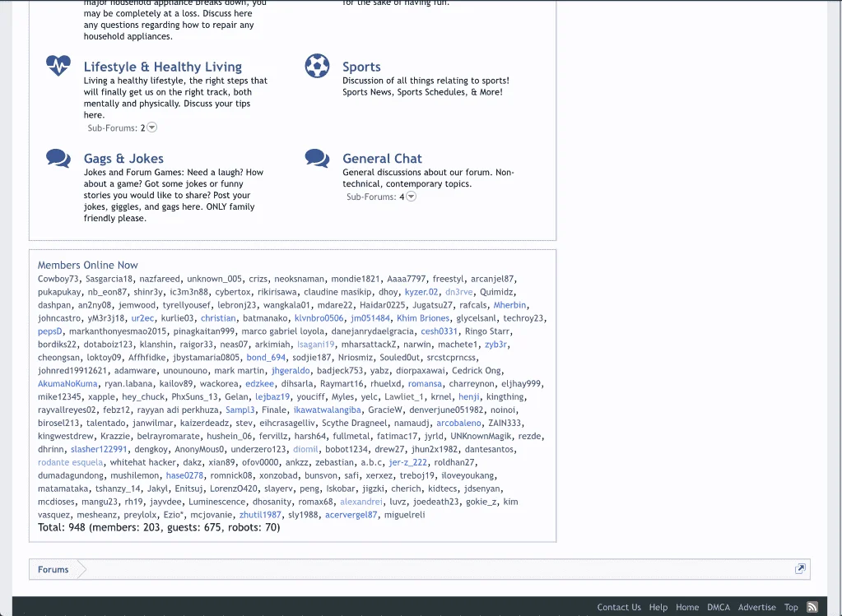
Task: Click the popup icon in Forums breadcrumb bar
Action: click(800, 569)
